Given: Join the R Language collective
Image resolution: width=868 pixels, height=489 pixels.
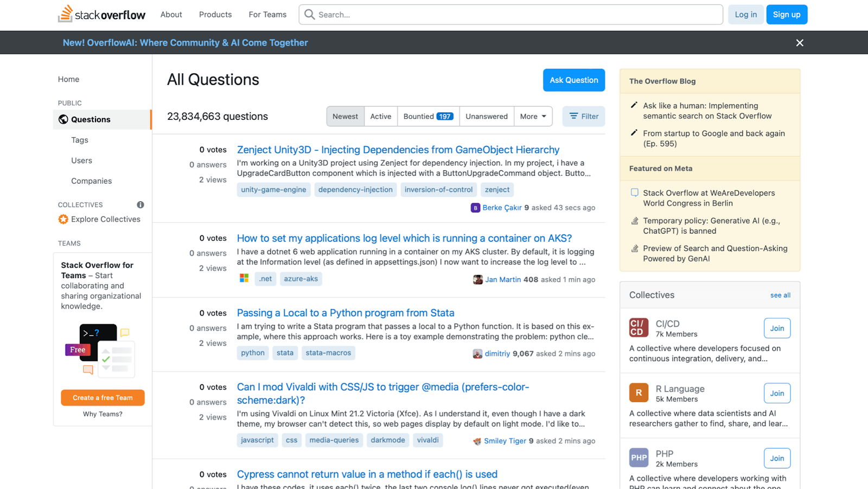Looking at the screenshot, I should [777, 393].
